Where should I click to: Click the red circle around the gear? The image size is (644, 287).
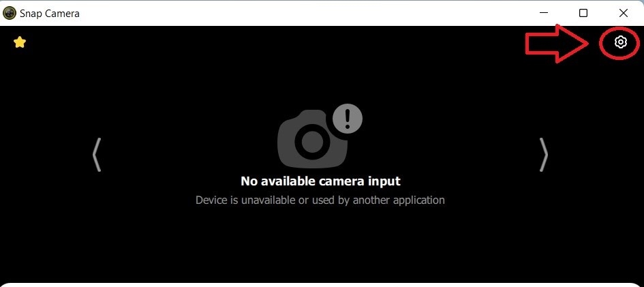[x=620, y=42]
